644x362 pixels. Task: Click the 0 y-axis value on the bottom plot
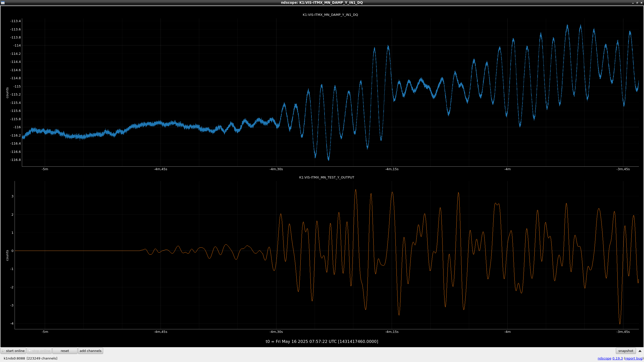[12, 251]
